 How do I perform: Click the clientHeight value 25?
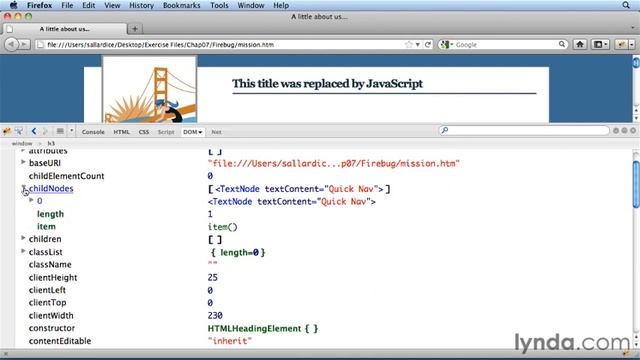[x=213, y=278]
